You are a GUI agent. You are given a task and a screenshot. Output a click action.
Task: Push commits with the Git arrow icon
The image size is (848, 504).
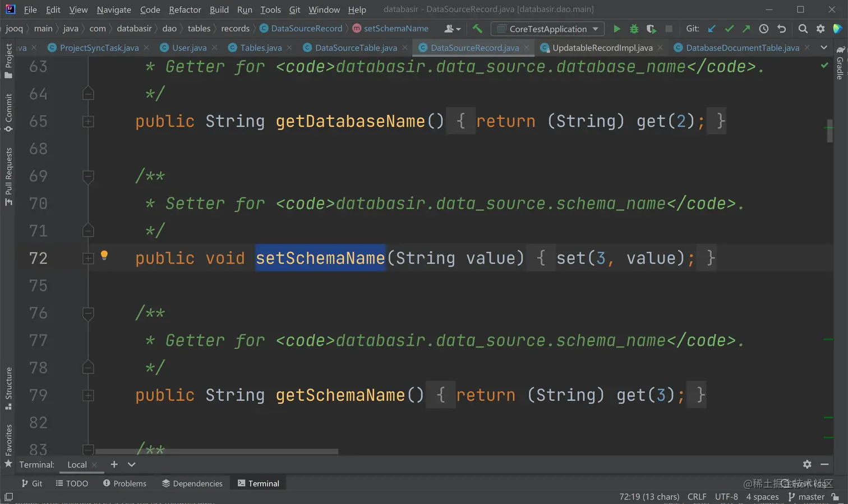[746, 29]
